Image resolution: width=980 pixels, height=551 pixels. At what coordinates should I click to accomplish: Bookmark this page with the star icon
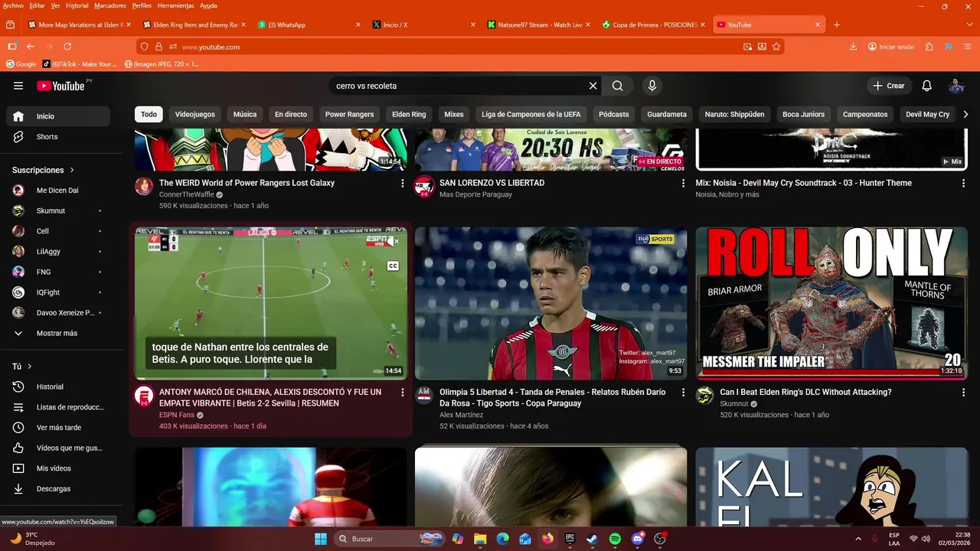776,47
